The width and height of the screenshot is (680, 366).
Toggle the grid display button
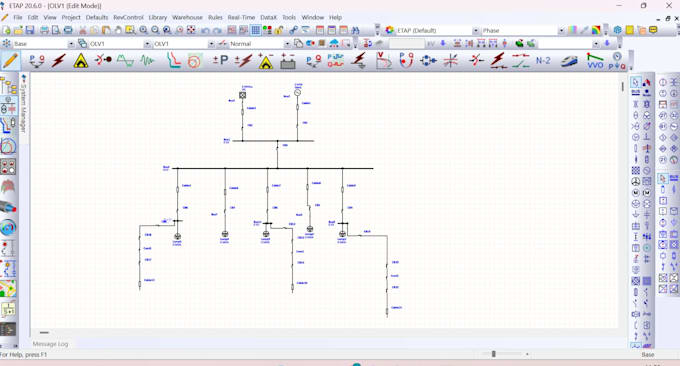pyautogui.click(x=256, y=30)
